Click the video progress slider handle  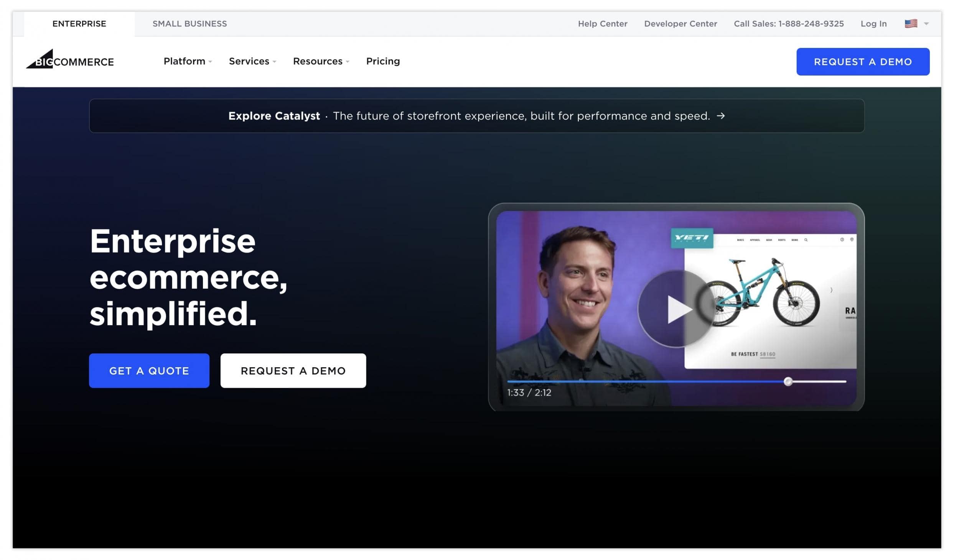pyautogui.click(x=788, y=381)
